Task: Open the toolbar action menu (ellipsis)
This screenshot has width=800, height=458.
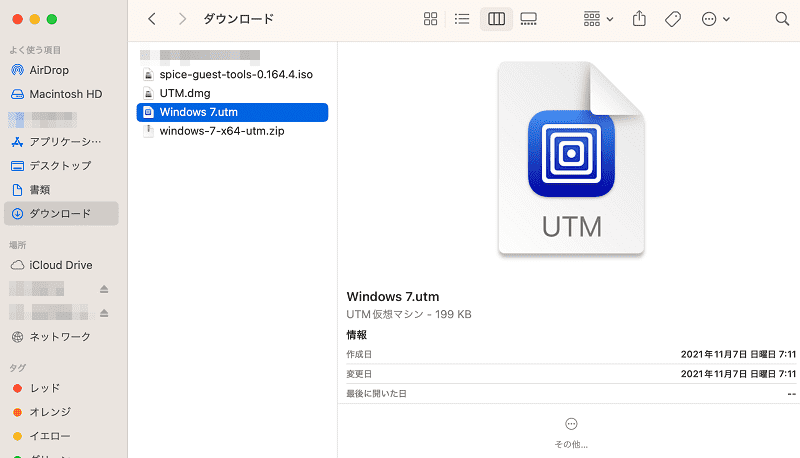Action: (x=715, y=19)
